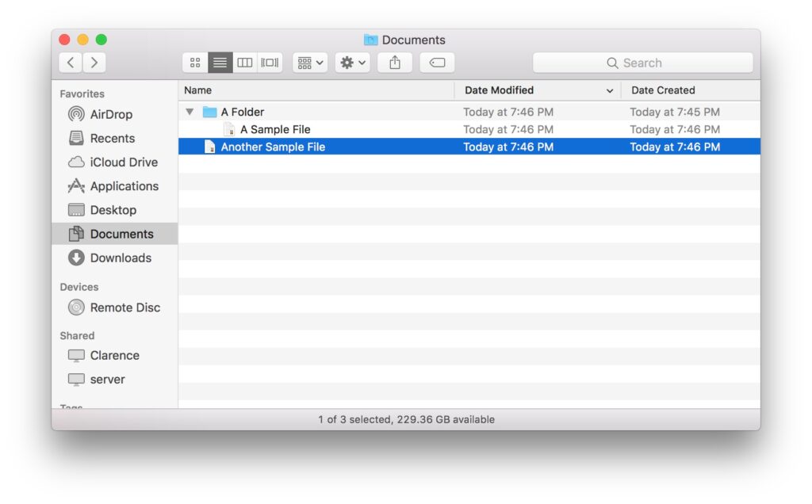Open the Share menu icon
This screenshot has height=504, width=812.
(x=394, y=62)
